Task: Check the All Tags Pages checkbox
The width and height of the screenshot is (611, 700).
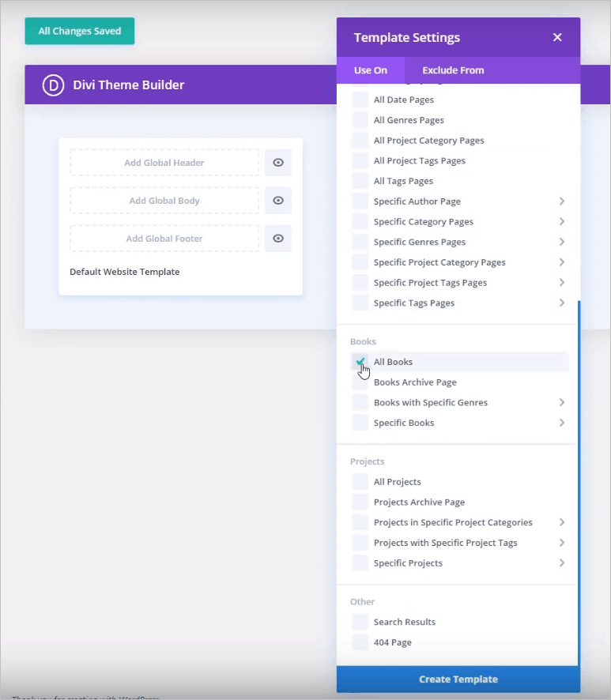Action: click(x=360, y=181)
